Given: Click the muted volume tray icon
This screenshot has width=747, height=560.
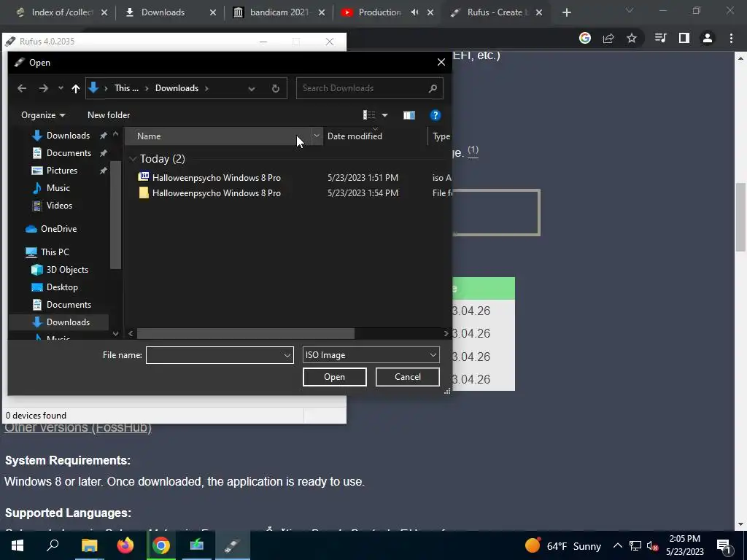Looking at the screenshot, I should click(x=653, y=546).
